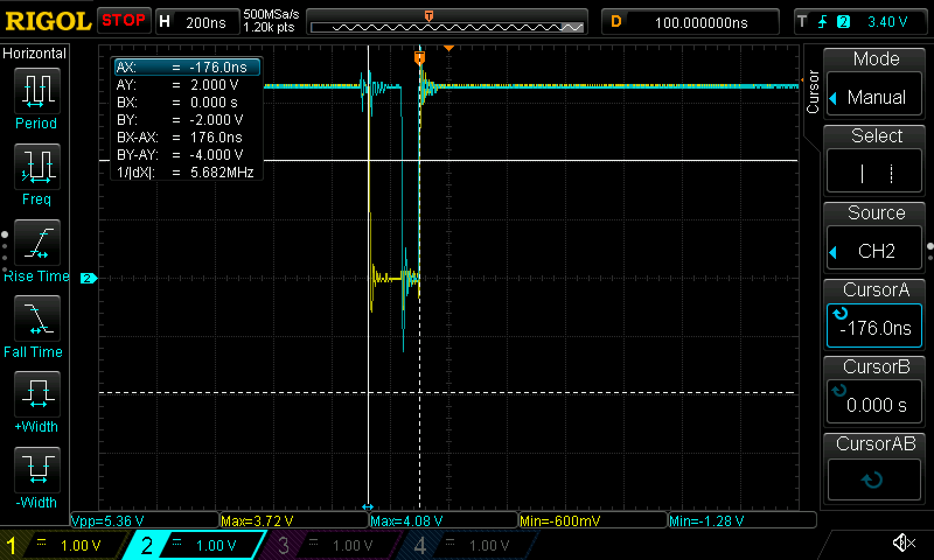The image size is (934, 560).
Task: Select the Period measurement icon
Action: point(37,91)
